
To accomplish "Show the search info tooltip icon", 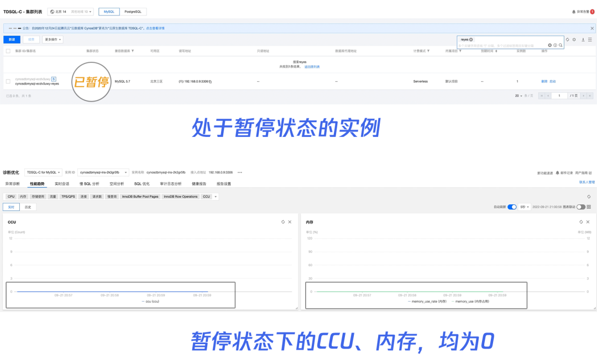I will pos(555,45).
